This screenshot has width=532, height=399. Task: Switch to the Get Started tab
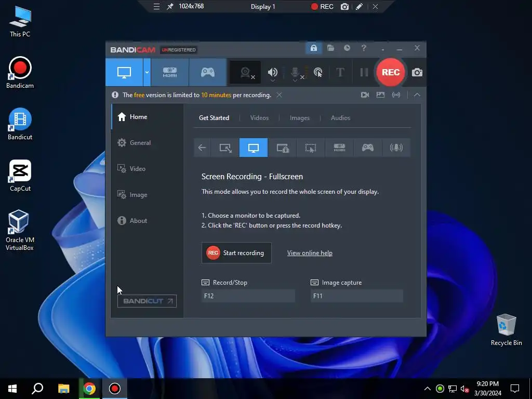point(214,118)
